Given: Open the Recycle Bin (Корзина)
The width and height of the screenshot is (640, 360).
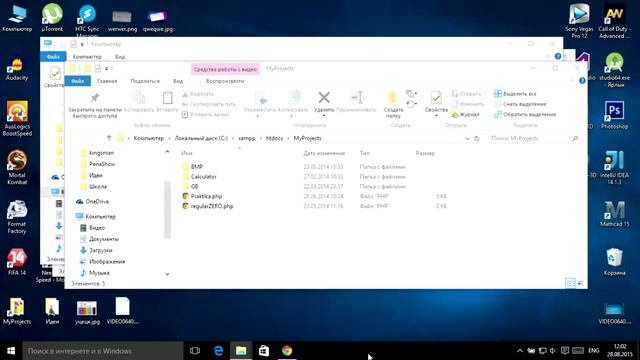Looking at the screenshot, I should (x=614, y=261).
